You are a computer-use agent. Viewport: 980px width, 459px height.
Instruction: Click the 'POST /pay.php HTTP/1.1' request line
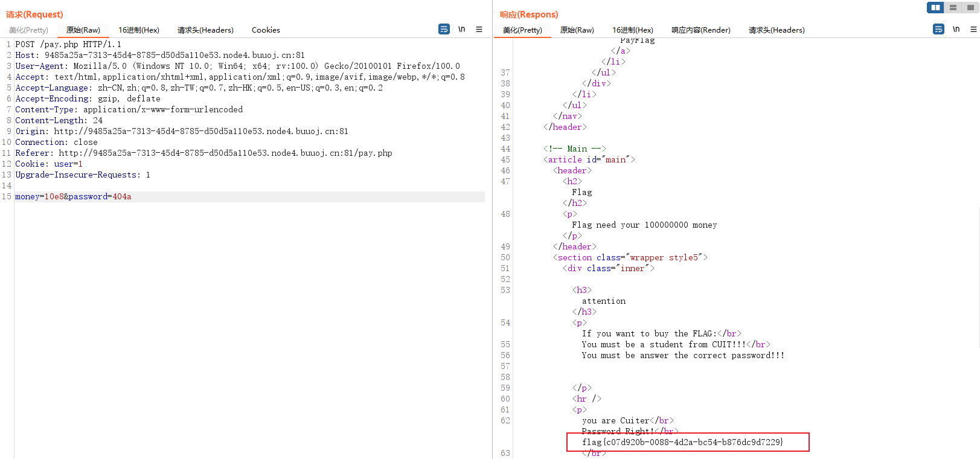(x=68, y=45)
